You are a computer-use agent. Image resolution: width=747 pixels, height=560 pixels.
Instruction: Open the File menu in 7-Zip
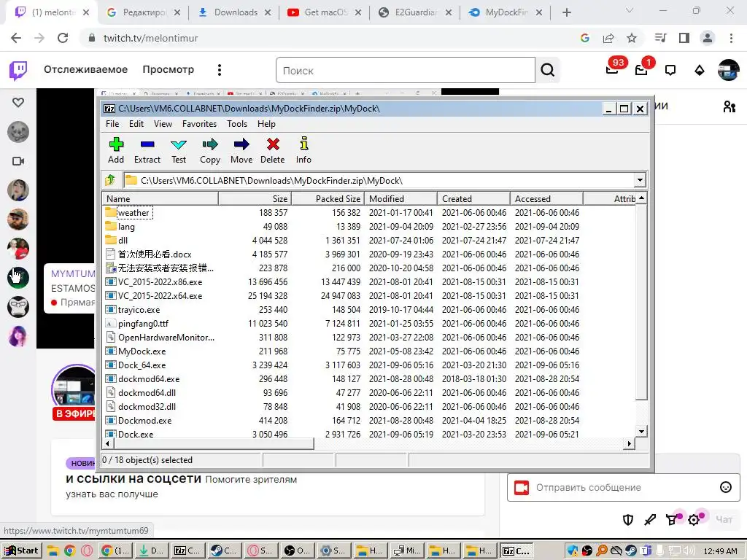click(112, 124)
